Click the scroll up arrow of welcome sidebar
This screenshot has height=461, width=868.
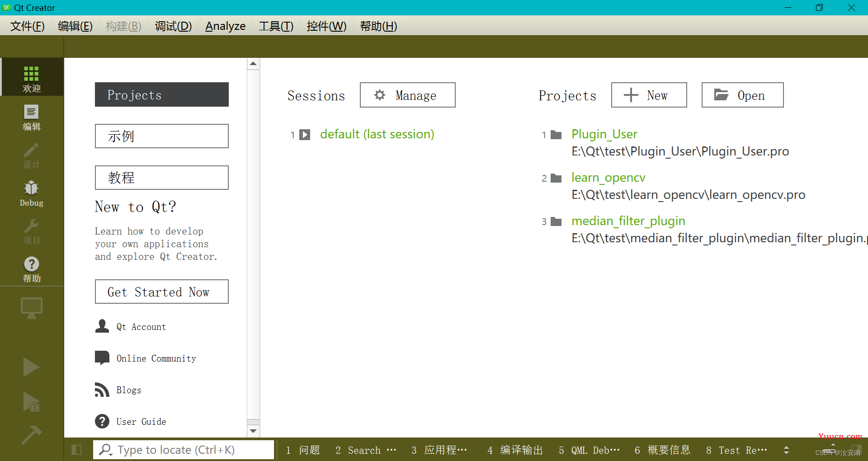(253, 64)
